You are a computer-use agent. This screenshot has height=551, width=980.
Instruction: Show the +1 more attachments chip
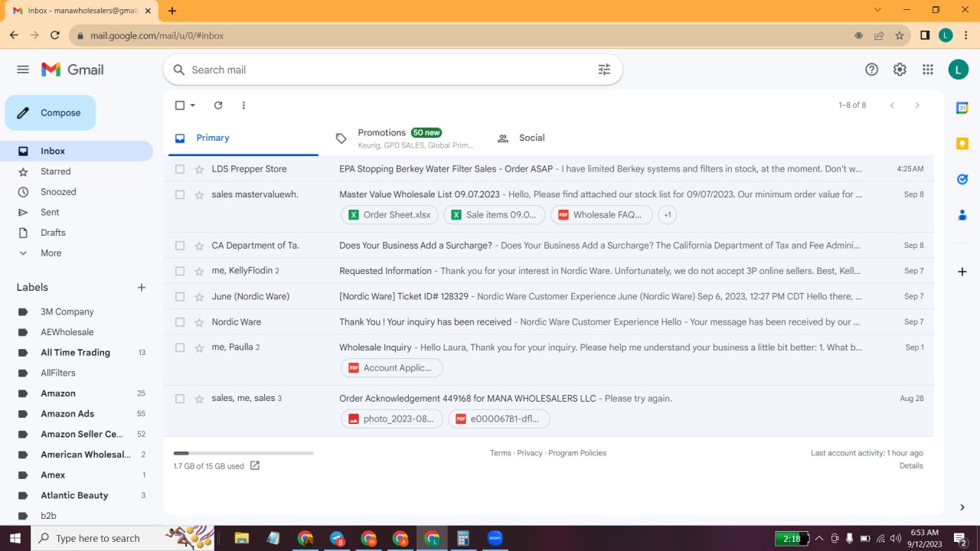[668, 215]
